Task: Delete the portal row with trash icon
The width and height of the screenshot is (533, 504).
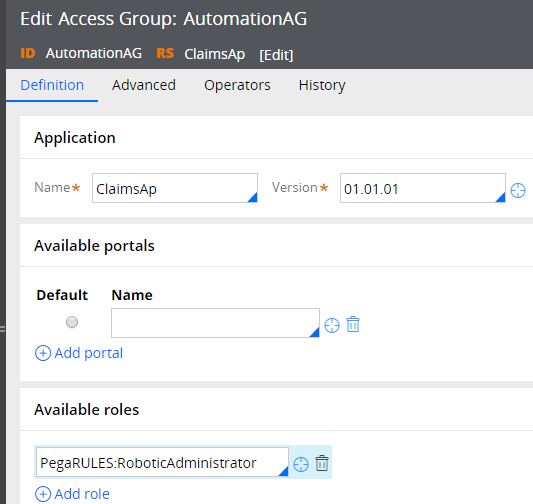Action: point(353,324)
